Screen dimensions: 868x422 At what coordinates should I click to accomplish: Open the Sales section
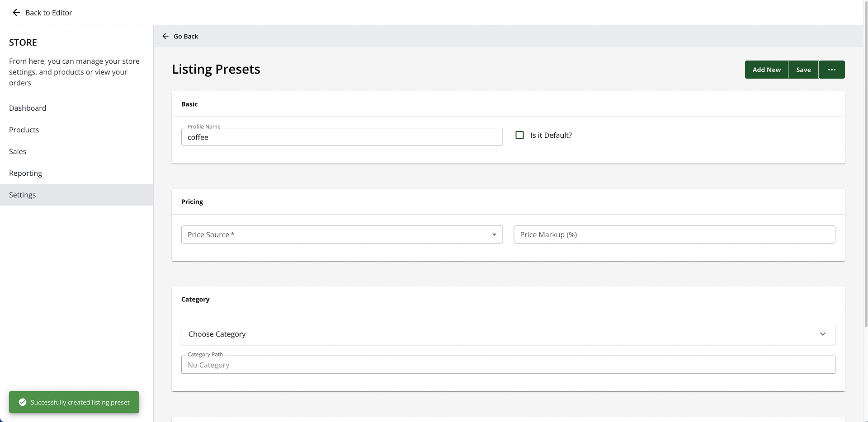(18, 151)
